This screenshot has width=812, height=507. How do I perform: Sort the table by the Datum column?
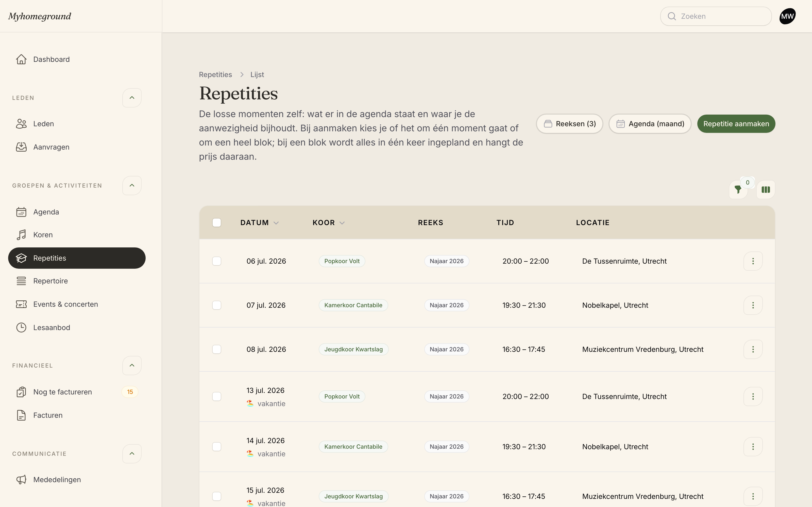259,223
